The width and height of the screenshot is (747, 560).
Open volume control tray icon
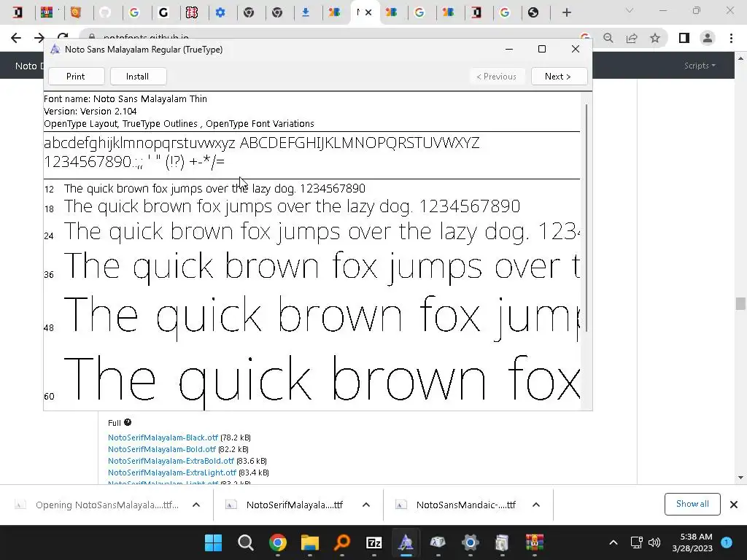pyautogui.click(x=654, y=542)
